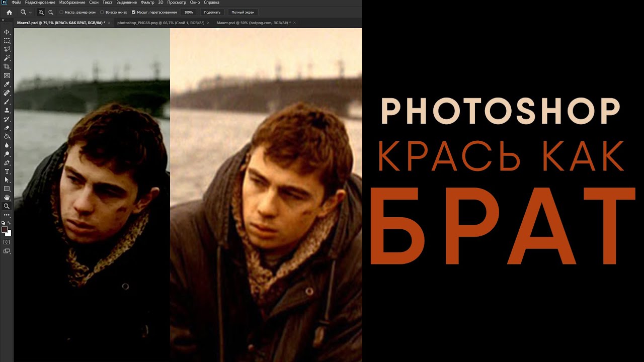Disable 'Масшт. перетаскиванием' checkbox

tap(133, 12)
